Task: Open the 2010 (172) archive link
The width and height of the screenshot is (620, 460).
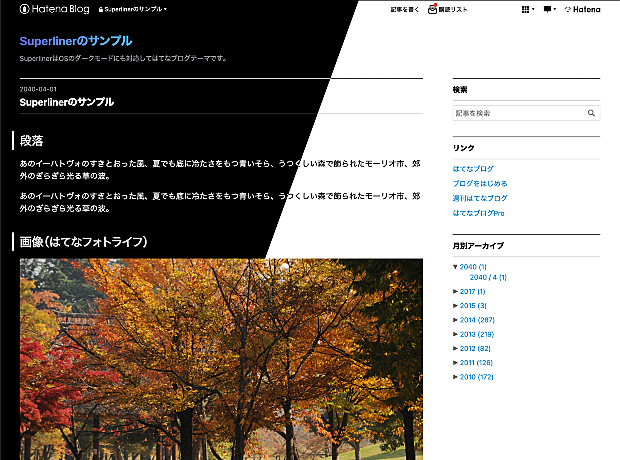Action: 476,377
